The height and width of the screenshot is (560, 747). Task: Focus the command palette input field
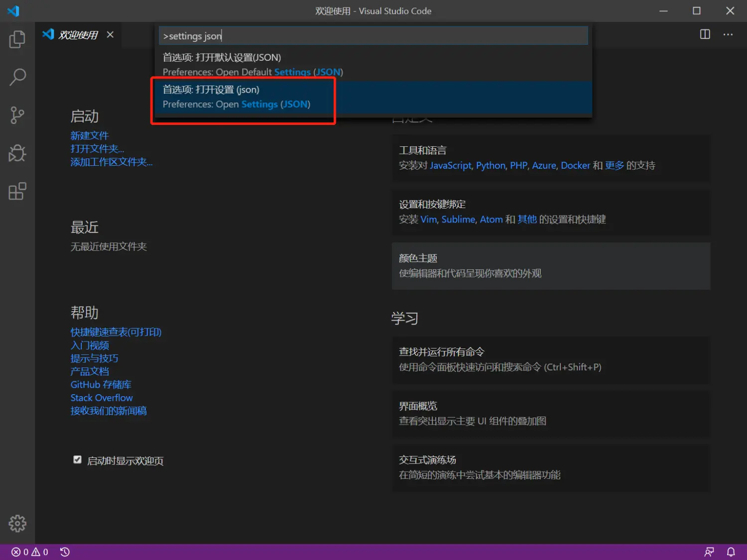tap(373, 36)
